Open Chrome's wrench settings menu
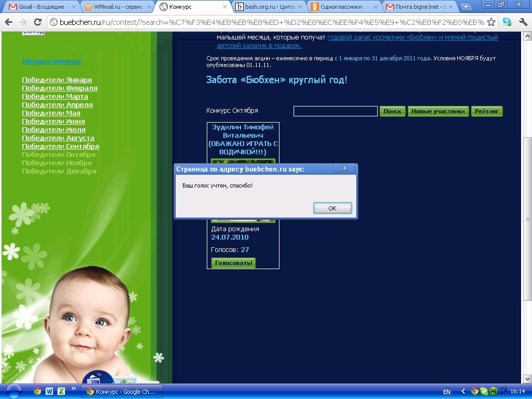Image resolution: width=532 pixels, height=399 pixels. 523,22
